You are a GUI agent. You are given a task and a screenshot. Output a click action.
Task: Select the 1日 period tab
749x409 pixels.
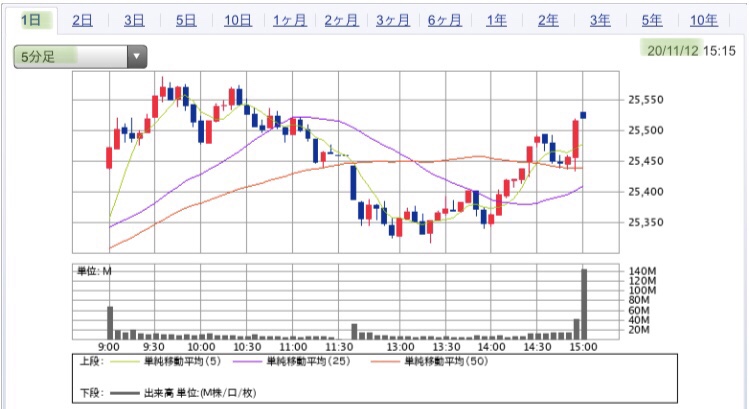coord(31,20)
